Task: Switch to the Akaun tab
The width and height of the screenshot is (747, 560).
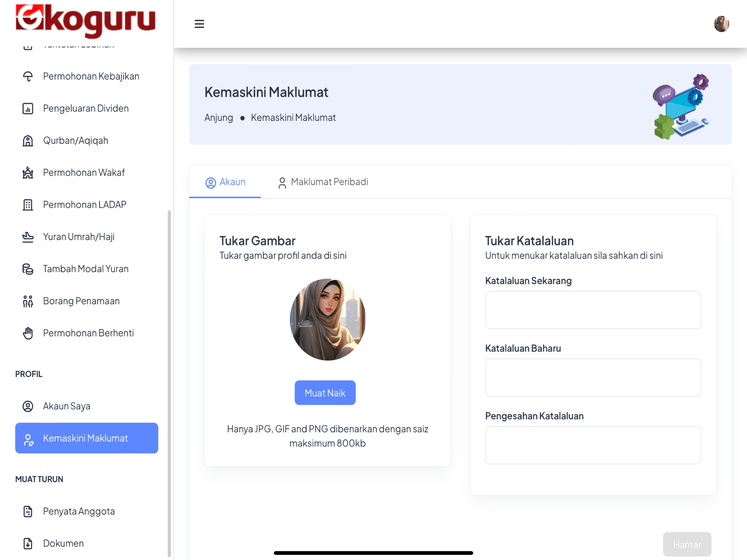Action: (225, 182)
